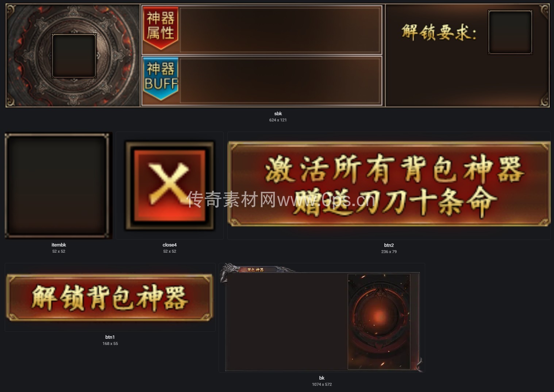This screenshot has height=392, width=554.
Task: Select the itembk file name label
Action: click(x=59, y=245)
